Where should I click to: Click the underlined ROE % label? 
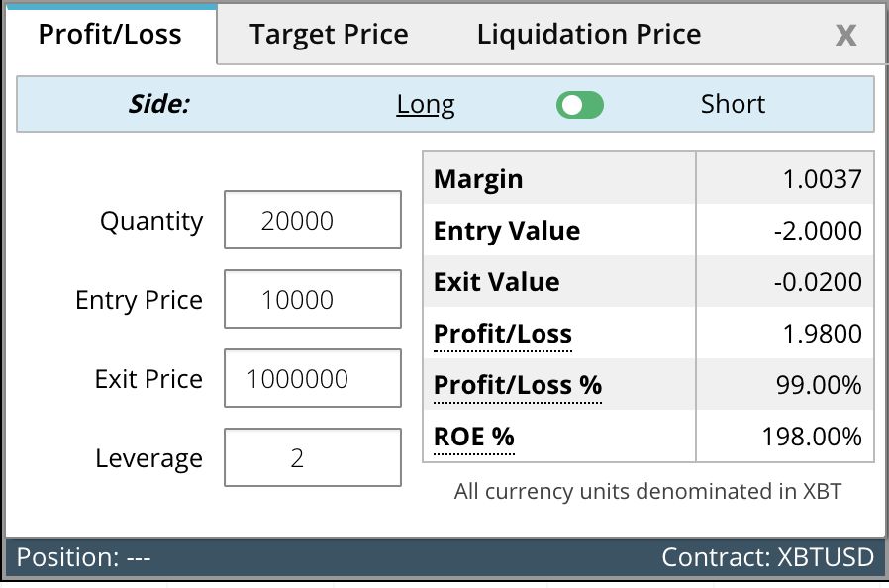[474, 437]
